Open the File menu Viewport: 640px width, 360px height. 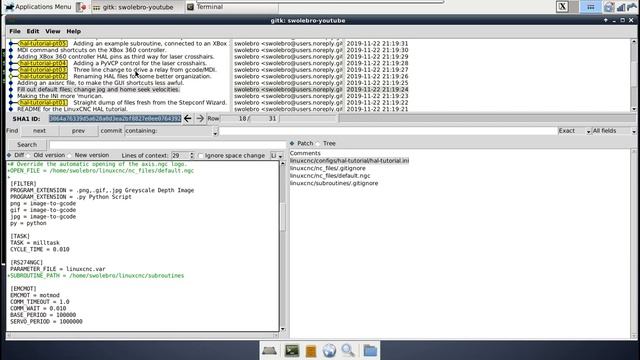15,31
